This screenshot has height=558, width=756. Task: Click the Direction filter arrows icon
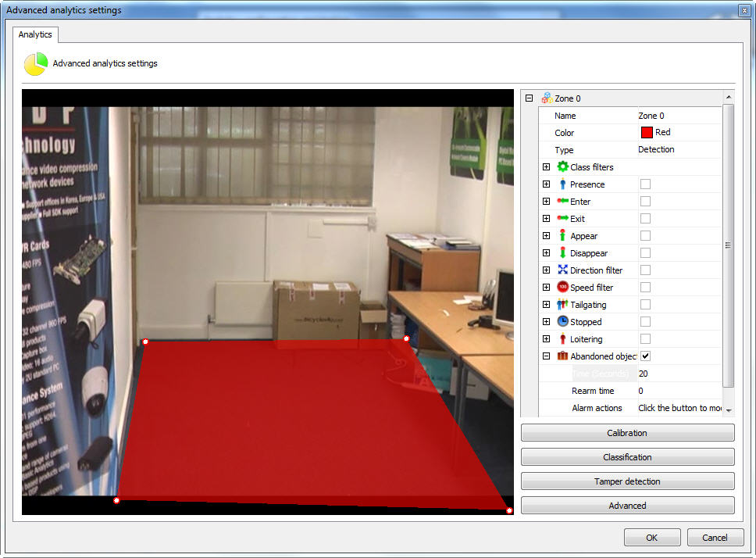point(562,270)
